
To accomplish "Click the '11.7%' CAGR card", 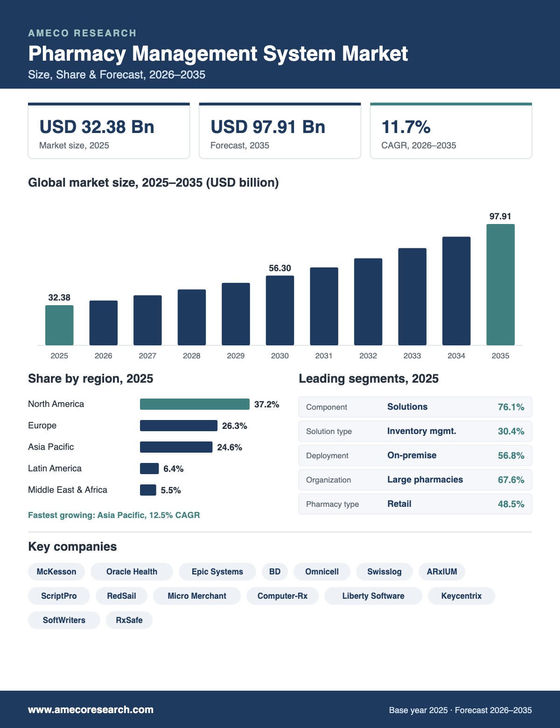I will (x=451, y=131).
